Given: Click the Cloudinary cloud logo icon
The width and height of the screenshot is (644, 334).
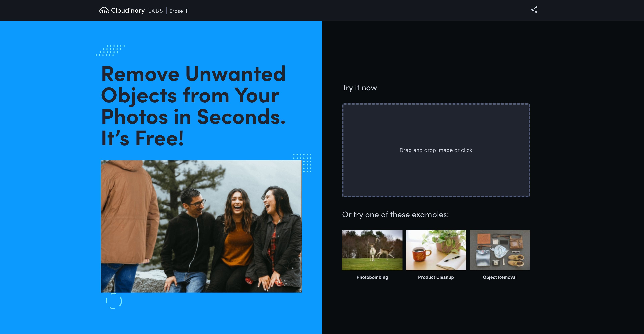Looking at the screenshot, I should point(104,11).
